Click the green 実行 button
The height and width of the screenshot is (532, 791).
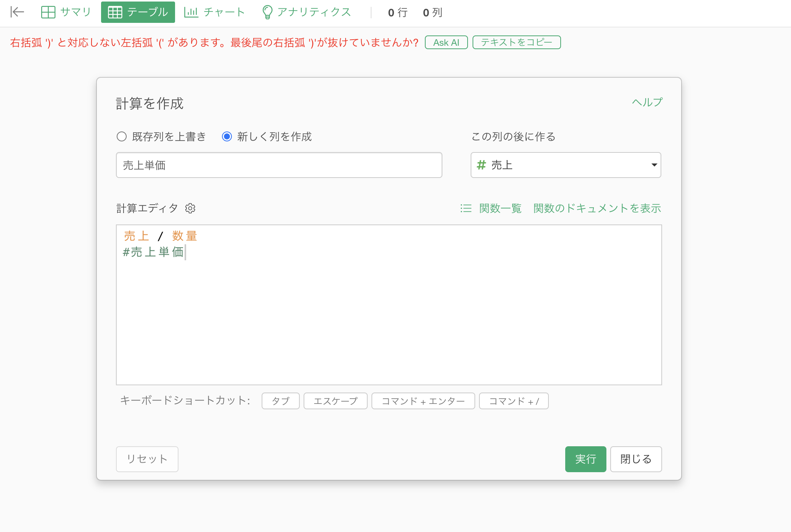(x=586, y=459)
